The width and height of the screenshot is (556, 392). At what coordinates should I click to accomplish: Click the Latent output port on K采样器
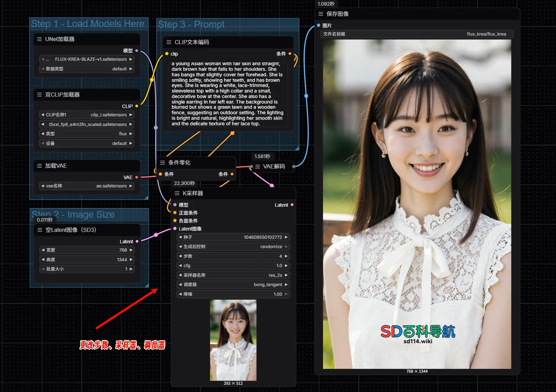(292, 205)
